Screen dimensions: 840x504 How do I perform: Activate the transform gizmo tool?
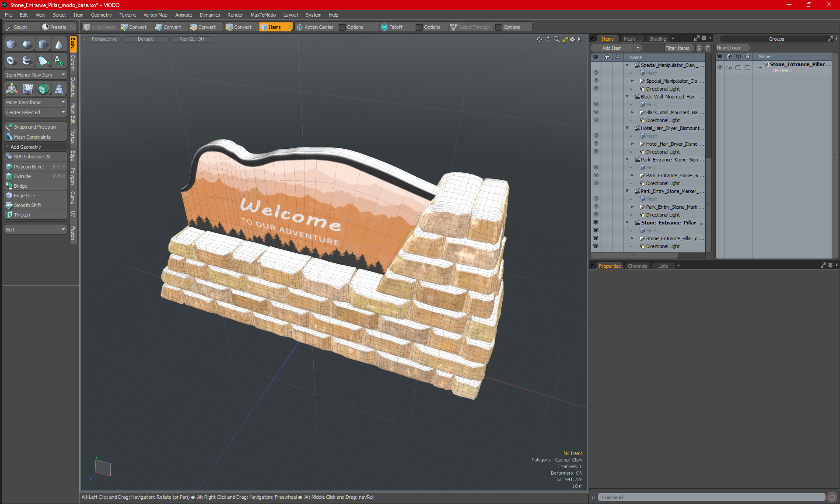pos(12,89)
